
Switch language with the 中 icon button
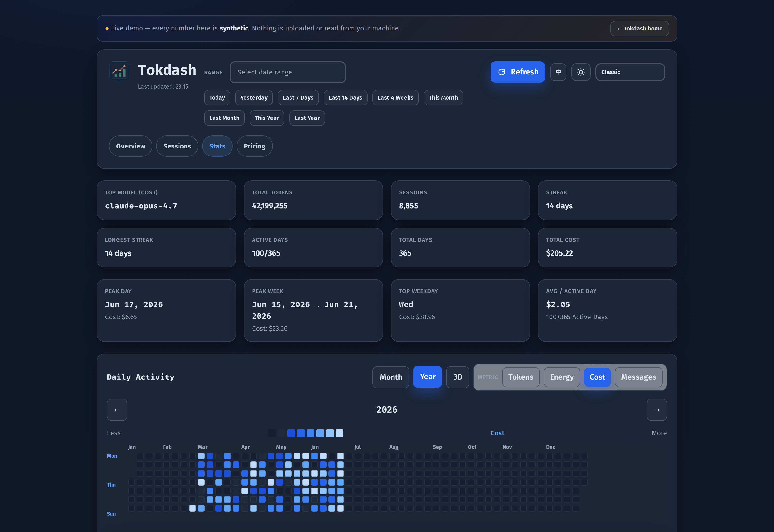(558, 72)
